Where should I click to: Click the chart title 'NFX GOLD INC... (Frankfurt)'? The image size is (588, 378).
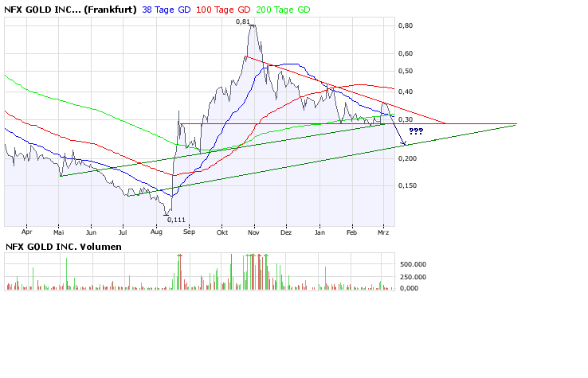(70, 10)
